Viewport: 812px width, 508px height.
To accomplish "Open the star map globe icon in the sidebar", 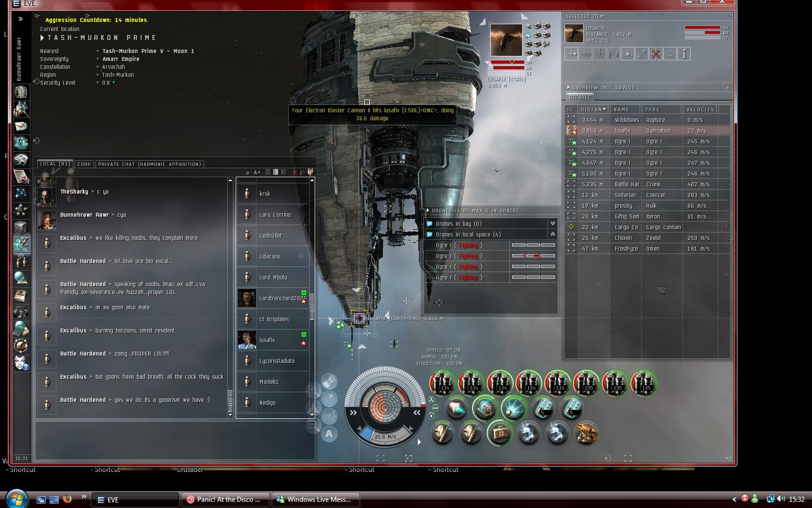I will [x=21, y=278].
